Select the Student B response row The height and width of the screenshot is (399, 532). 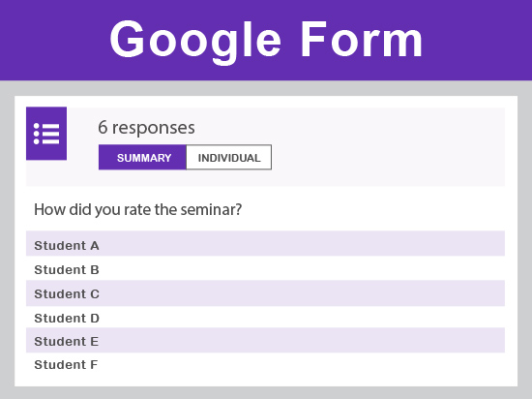click(x=265, y=268)
